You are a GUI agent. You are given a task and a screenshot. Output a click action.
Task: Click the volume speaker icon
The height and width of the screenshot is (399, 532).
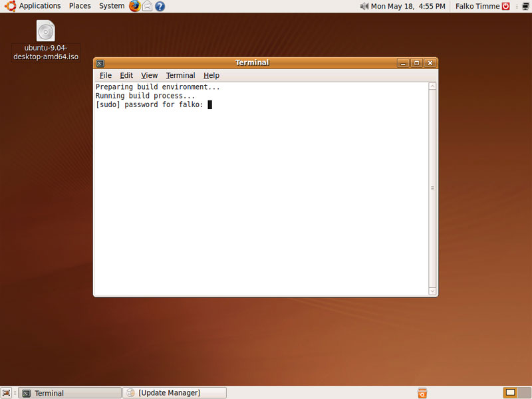coord(364,6)
